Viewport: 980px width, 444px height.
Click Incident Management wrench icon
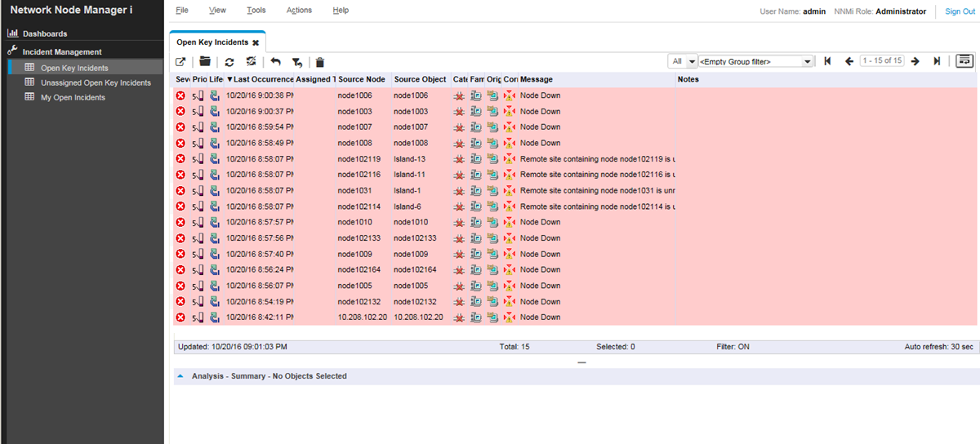[12, 51]
